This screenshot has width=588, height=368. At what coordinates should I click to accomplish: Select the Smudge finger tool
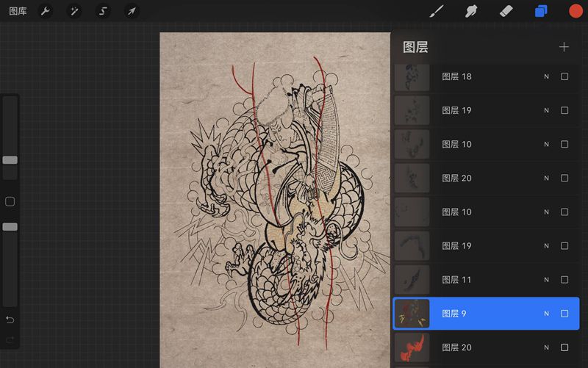pyautogui.click(x=471, y=11)
